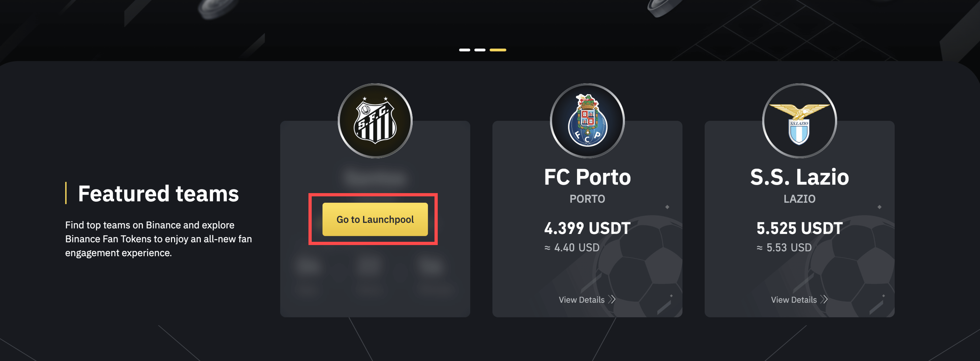Click the ≈ 4.40 USD conversion value
This screenshot has width=980, height=361.
(572, 247)
